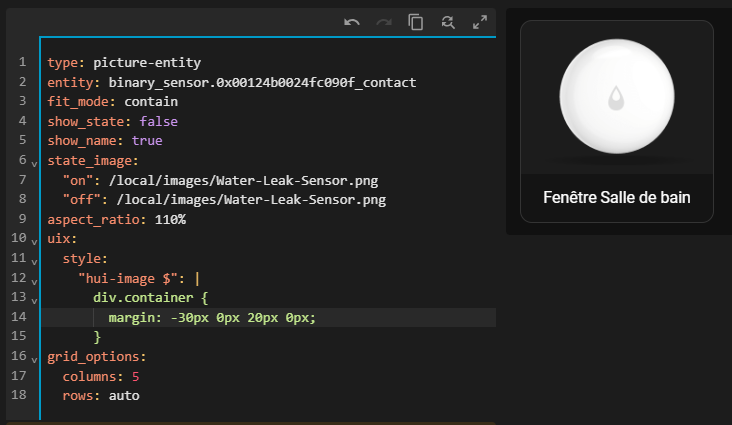Collapse the state_image block on line 6
Screen dimensions: 732x425
(34, 162)
